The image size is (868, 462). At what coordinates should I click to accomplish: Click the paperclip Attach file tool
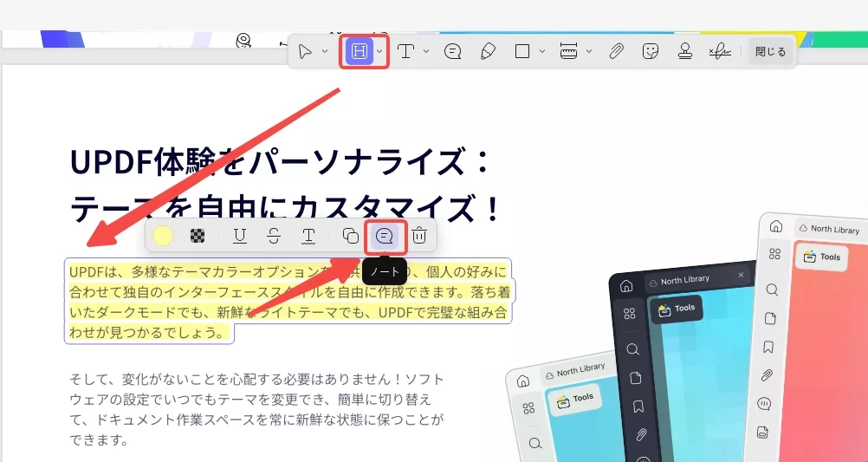coord(616,51)
